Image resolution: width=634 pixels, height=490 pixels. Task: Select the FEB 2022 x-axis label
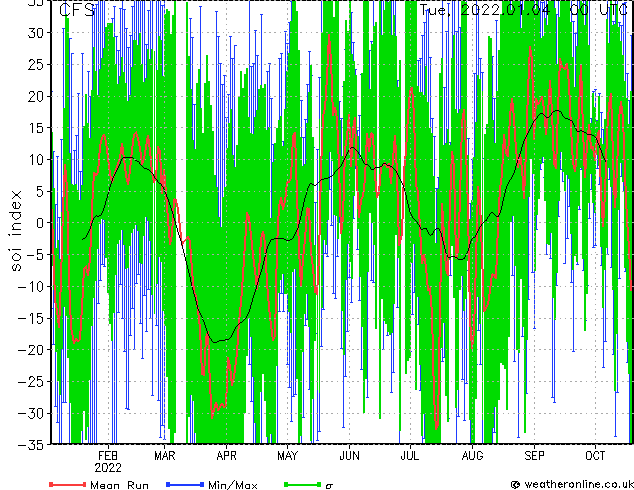[108, 462]
